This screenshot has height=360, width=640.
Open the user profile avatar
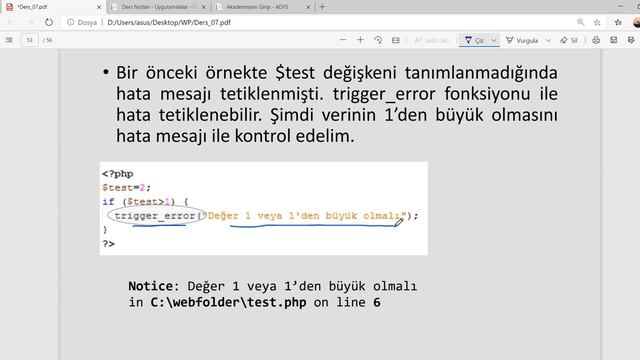tap(637, 22)
